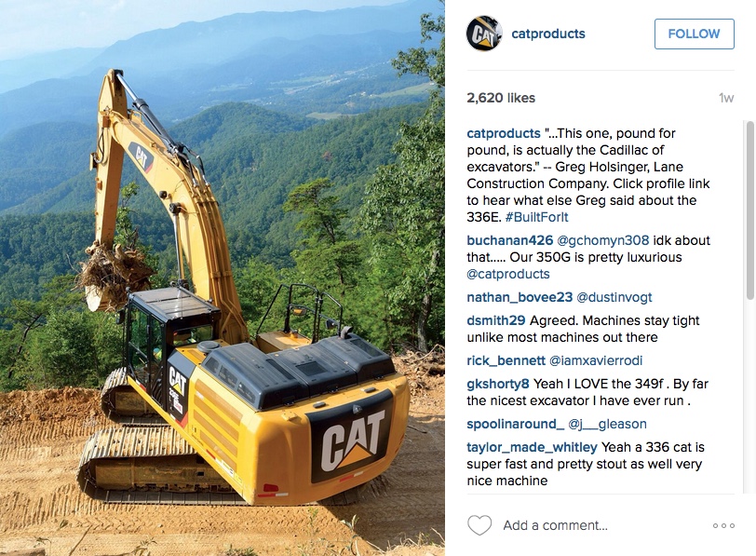The height and width of the screenshot is (556, 756).
Task: Open rick_bennett's profile
Action: pyautogui.click(x=506, y=360)
